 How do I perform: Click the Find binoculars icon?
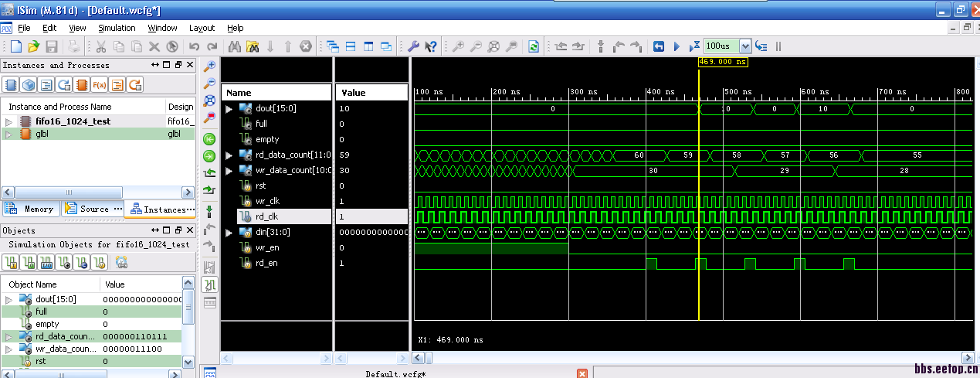pos(234,46)
